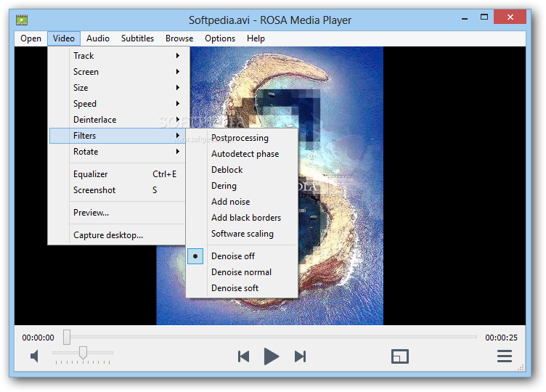Open the playlist hamburger icon
Image resolution: width=546 pixels, height=392 pixels.
(x=504, y=356)
